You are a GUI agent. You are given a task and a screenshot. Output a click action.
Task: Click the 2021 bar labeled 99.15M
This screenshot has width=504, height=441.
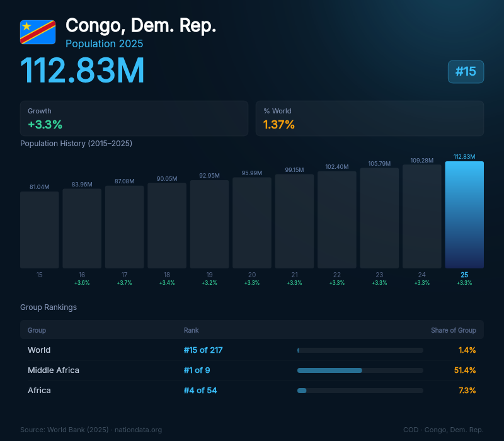coord(294,221)
